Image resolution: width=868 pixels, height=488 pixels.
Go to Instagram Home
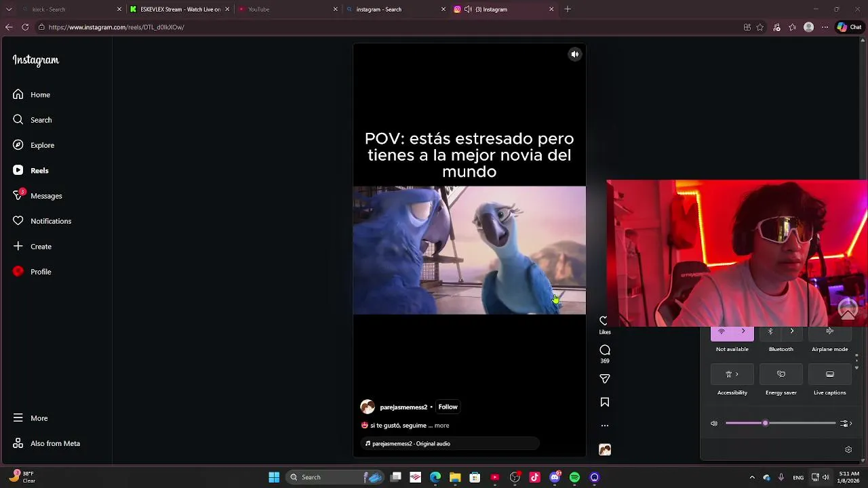click(x=31, y=94)
